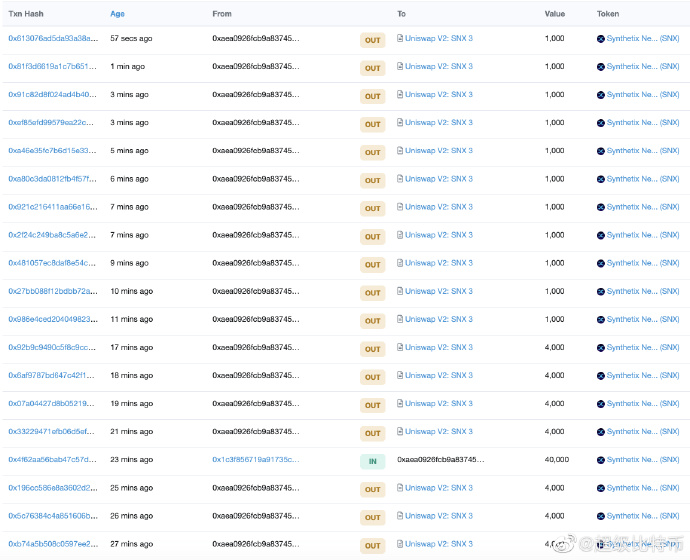This screenshot has width=690, height=560.
Task: Open transaction 0x4f62aa56bab47c57d
Action: coord(52,460)
